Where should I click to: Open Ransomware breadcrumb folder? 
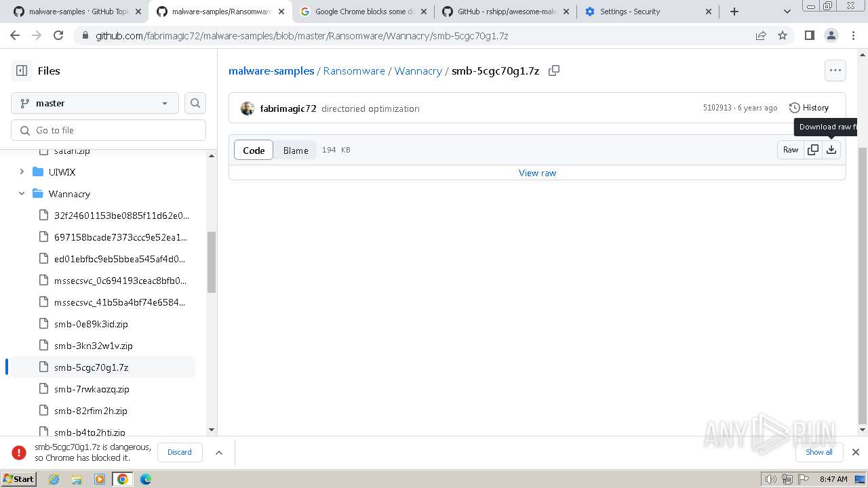tap(354, 70)
